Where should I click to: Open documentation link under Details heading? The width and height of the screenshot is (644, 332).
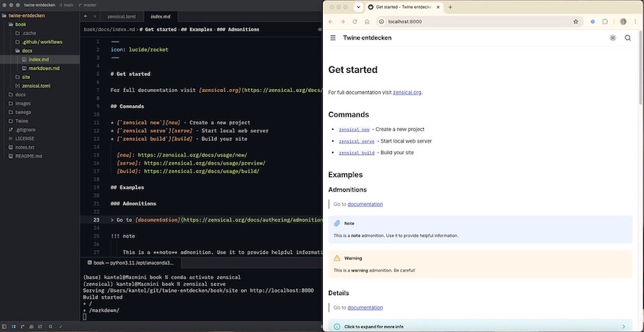click(x=365, y=307)
